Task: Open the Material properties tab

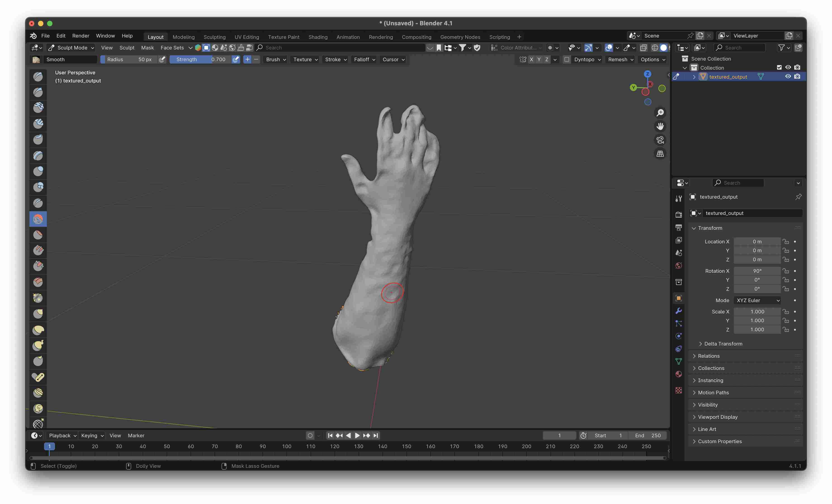Action: coord(678,374)
